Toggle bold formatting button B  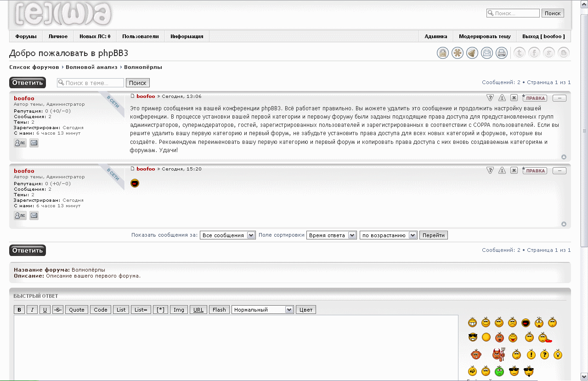click(x=19, y=310)
